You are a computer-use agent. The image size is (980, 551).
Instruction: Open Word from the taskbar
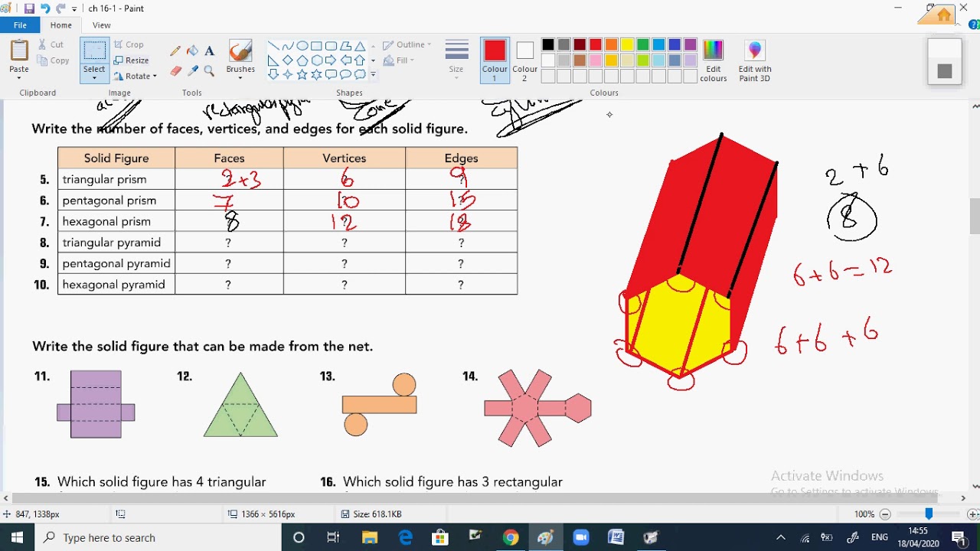tap(616, 537)
